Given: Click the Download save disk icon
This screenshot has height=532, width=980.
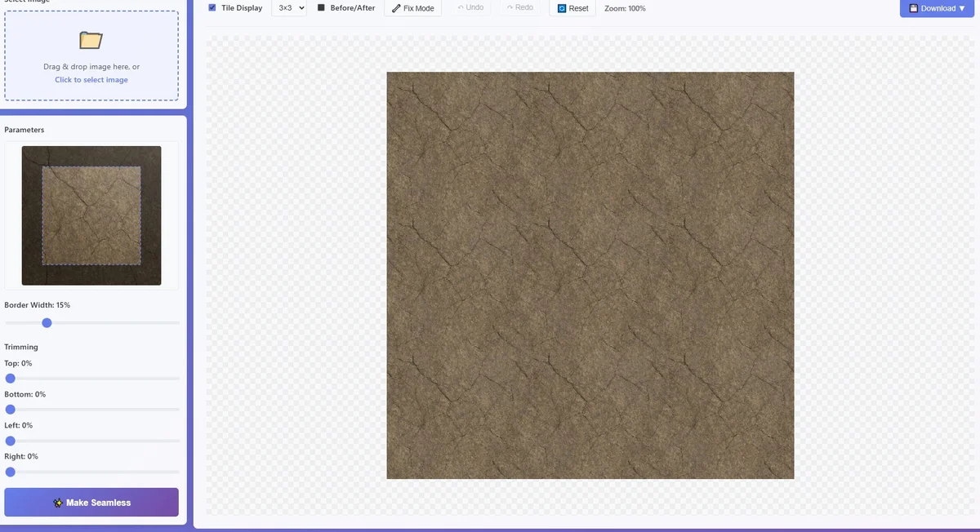Looking at the screenshot, I should tap(911, 8).
